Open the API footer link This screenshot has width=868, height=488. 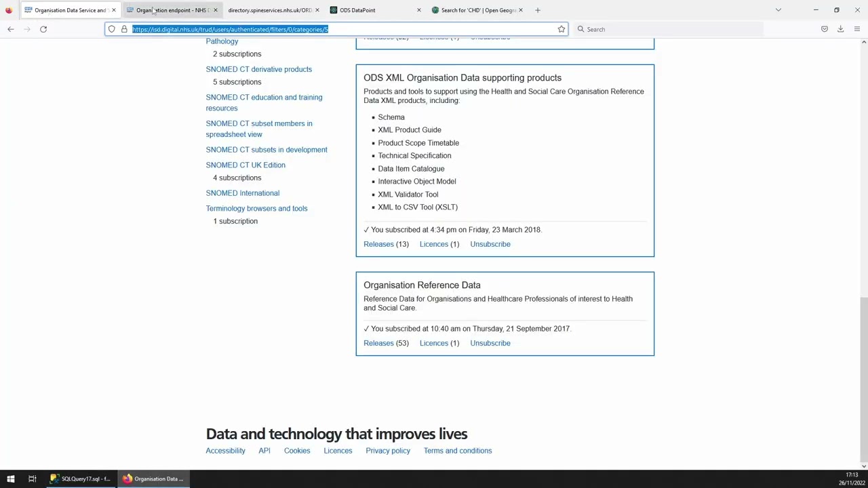click(x=264, y=451)
